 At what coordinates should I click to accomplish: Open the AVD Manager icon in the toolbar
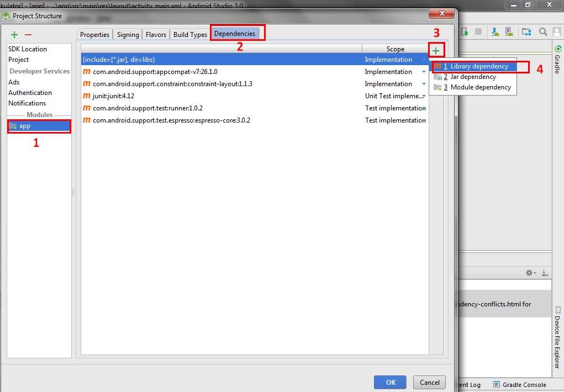tap(509, 31)
